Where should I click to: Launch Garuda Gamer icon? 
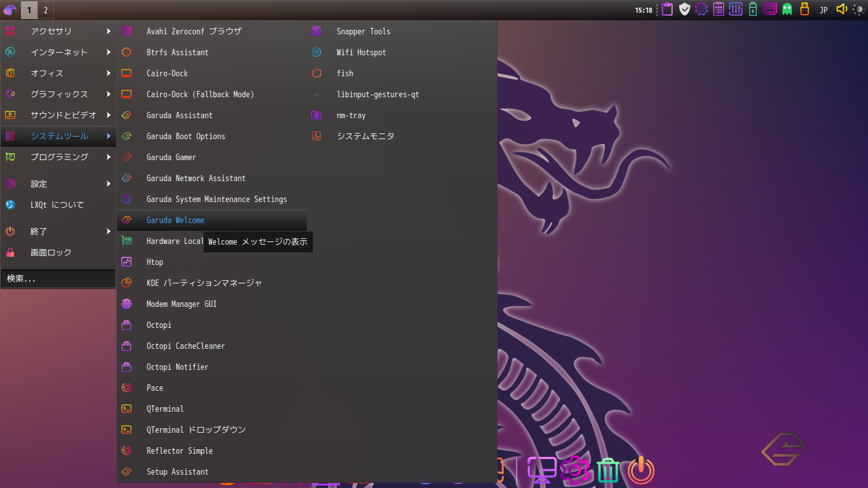coord(126,157)
